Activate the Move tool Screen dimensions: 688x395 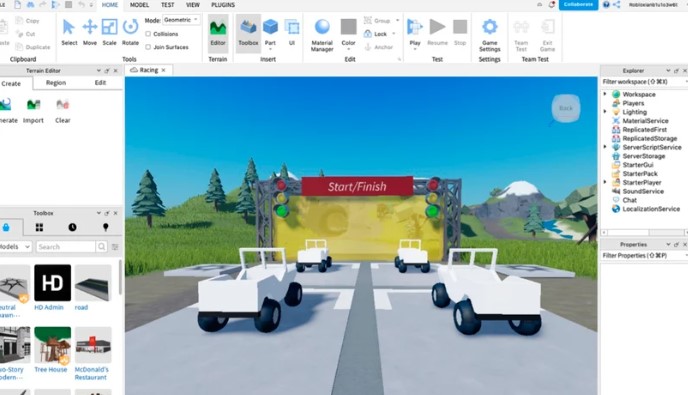coord(90,32)
